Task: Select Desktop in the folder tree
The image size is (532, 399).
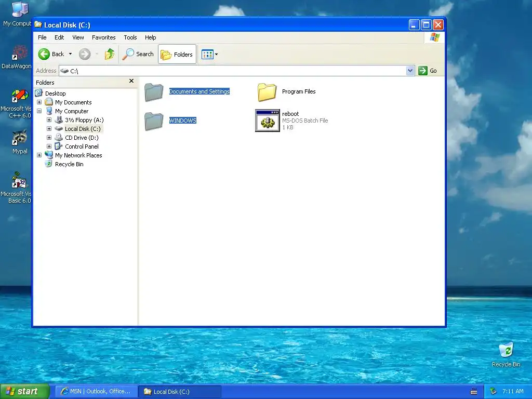Action: tap(55, 94)
